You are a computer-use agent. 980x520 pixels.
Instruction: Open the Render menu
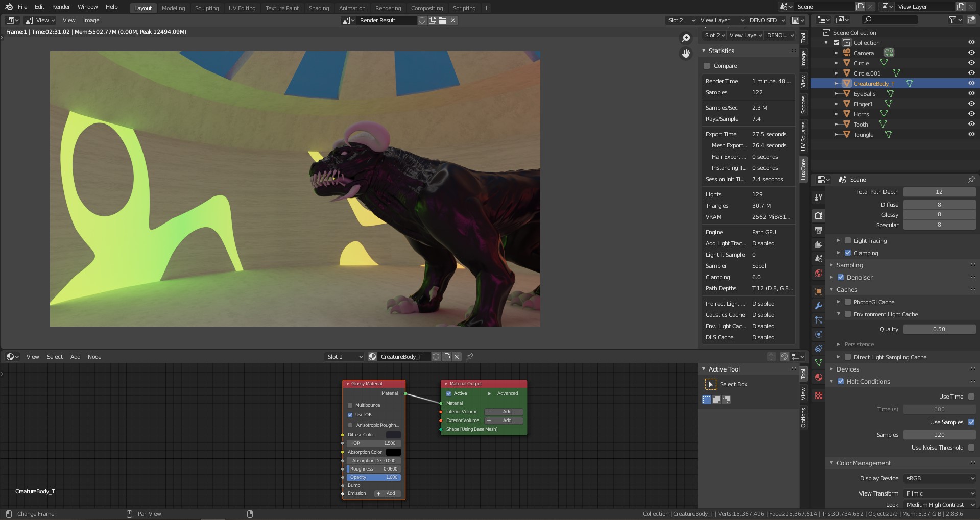[x=61, y=7]
